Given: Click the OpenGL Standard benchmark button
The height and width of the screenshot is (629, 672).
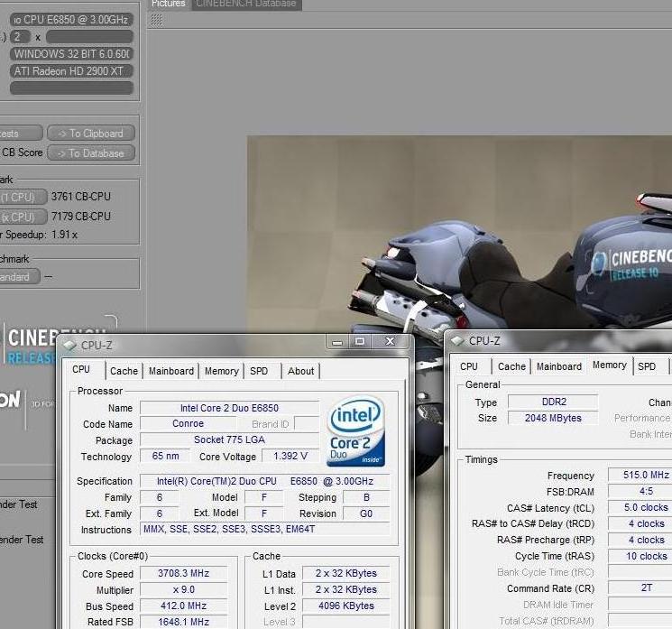Looking at the screenshot, I should pos(19,277).
